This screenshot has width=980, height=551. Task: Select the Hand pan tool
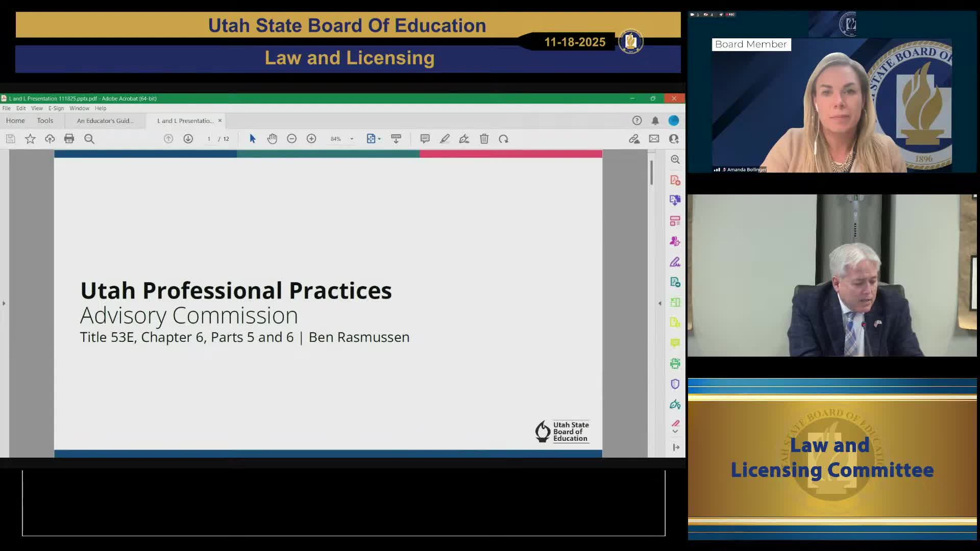click(x=272, y=139)
